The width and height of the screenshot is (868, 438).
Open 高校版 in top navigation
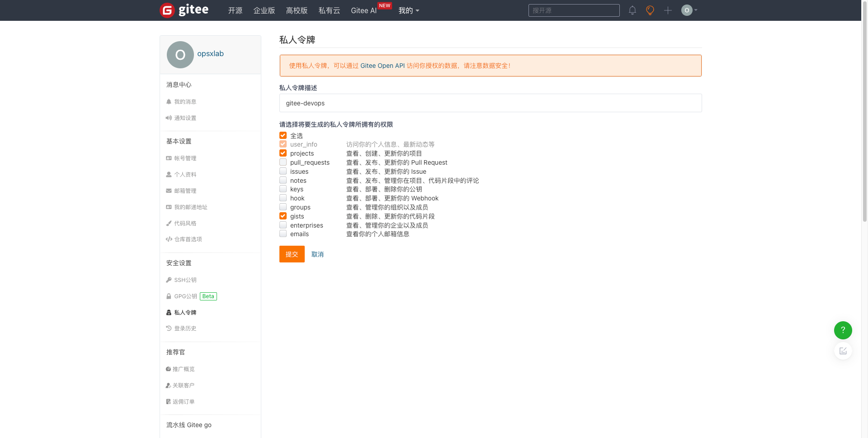[x=297, y=10]
